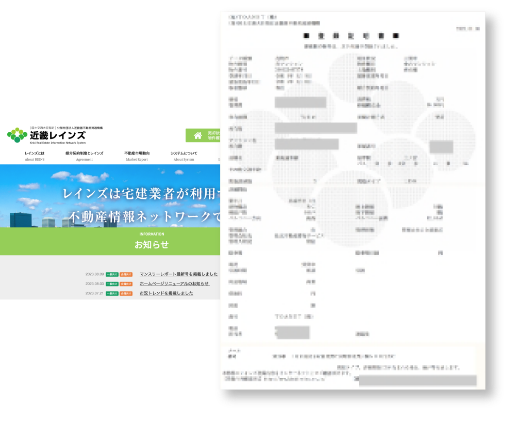Open the 'Agreement' navigation item

(x=84, y=156)
